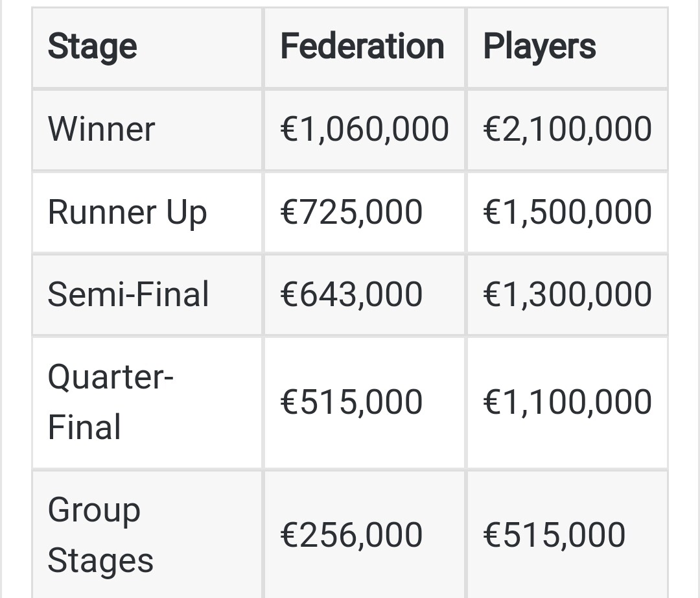
Task: Click the €1,300,000 amount
Action: pos(567,294)
